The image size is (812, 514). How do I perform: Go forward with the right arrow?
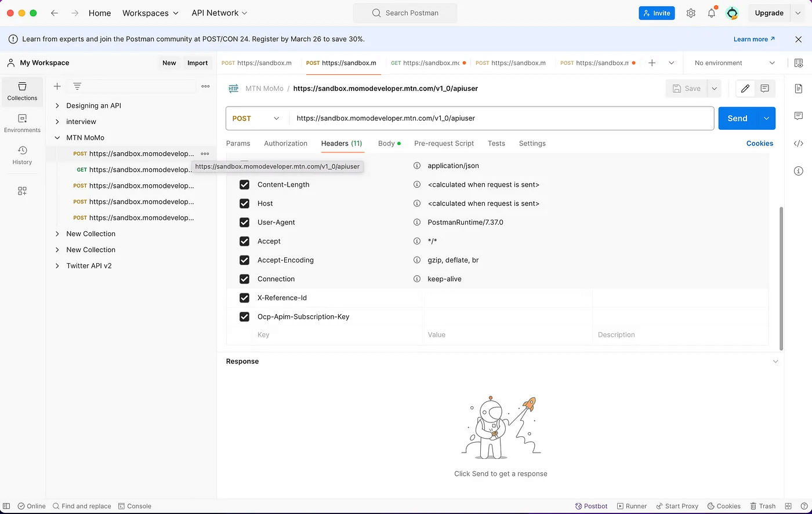coord(74,13)
